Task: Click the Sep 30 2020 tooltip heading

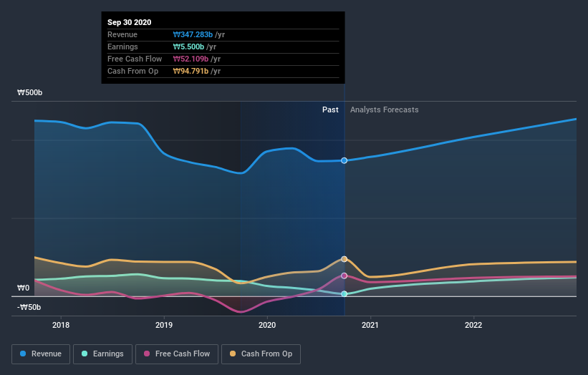Action: 130,22
